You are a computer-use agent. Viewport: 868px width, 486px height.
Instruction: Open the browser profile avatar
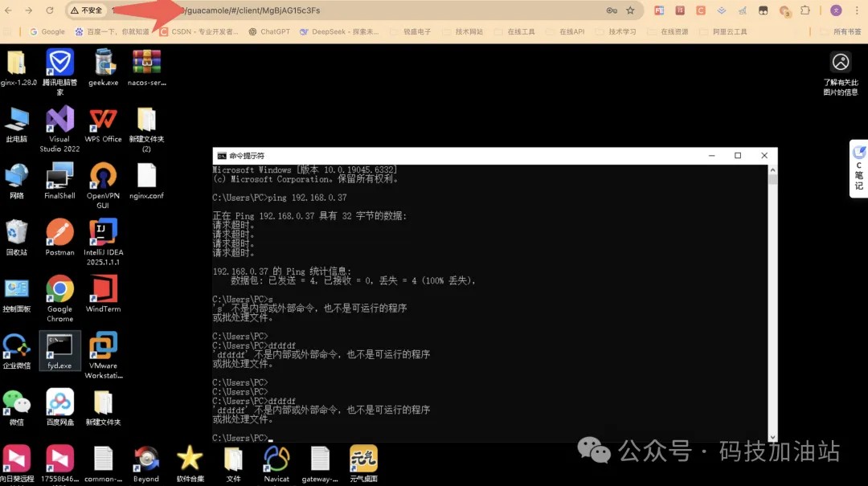pyautogui.click(x=836, y=10)
